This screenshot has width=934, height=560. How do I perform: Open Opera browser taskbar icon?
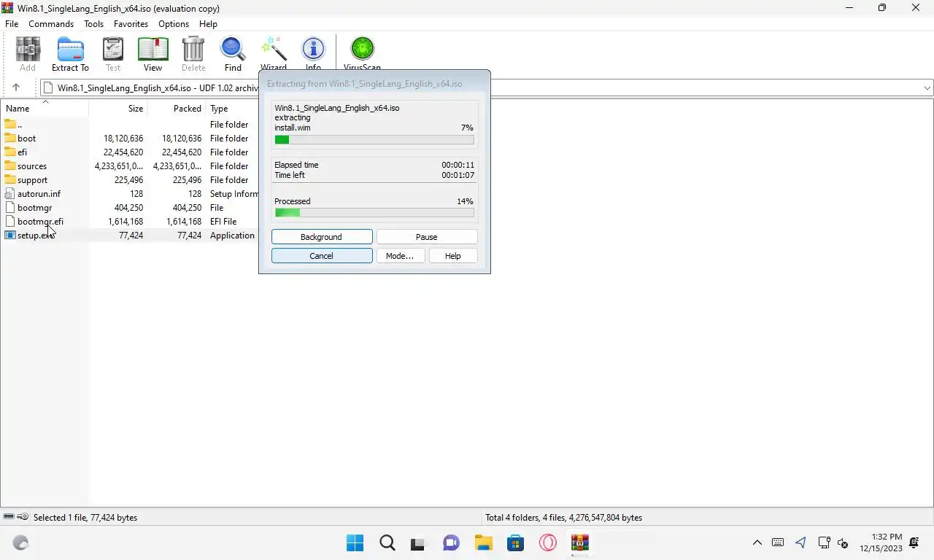[547, 542]
